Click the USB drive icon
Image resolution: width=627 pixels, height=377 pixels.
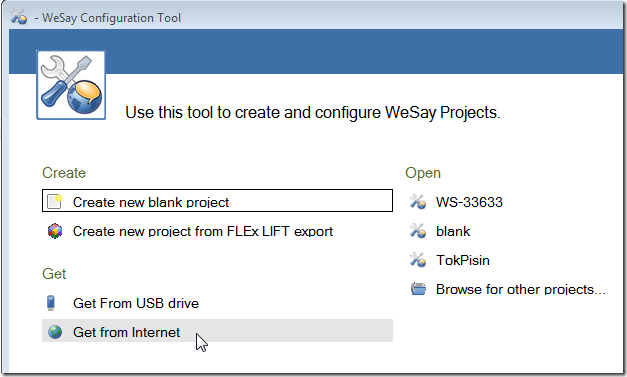51,303
